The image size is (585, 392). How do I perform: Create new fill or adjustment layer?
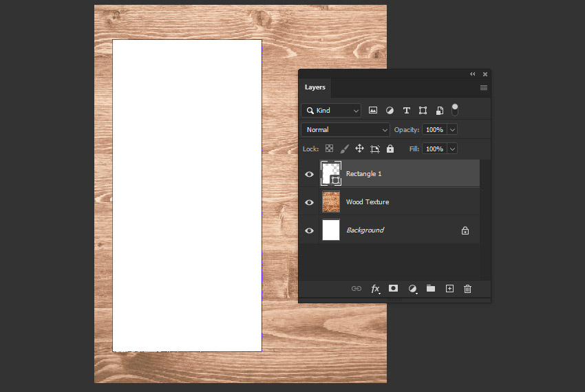tap(412, 289)
